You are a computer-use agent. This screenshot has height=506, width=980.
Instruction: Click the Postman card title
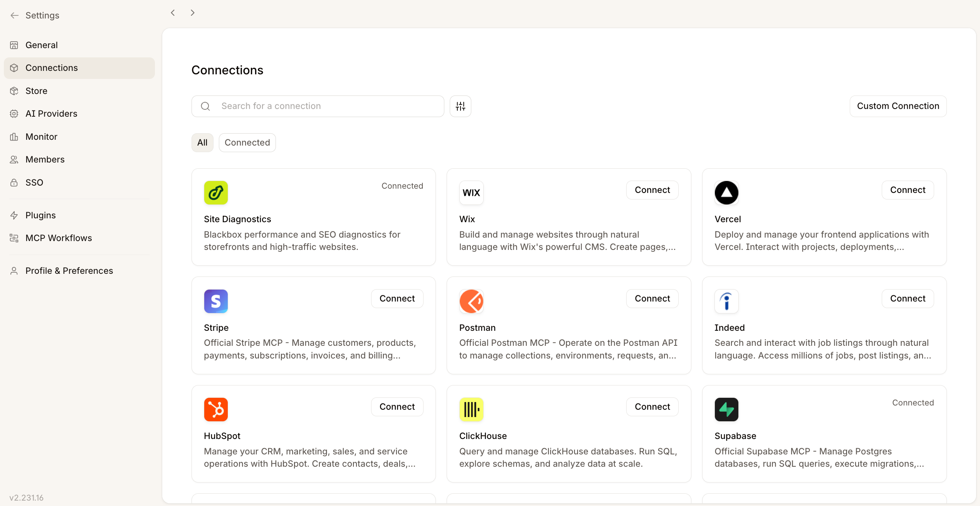(x=477, y=328)
